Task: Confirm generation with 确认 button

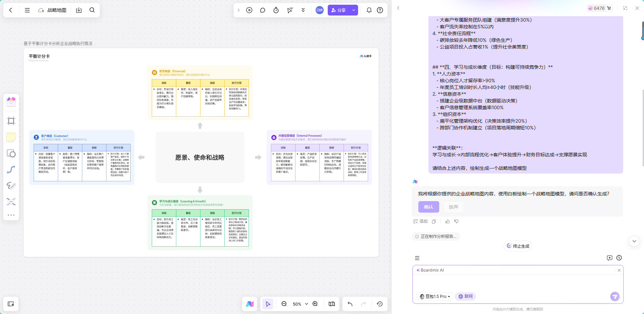Action: coord(428,207)
